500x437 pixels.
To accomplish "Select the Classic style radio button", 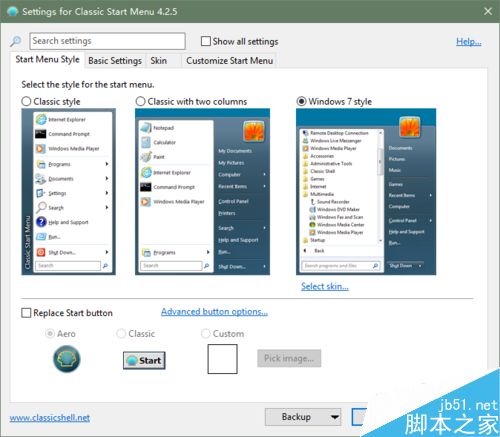I will 26,101.
